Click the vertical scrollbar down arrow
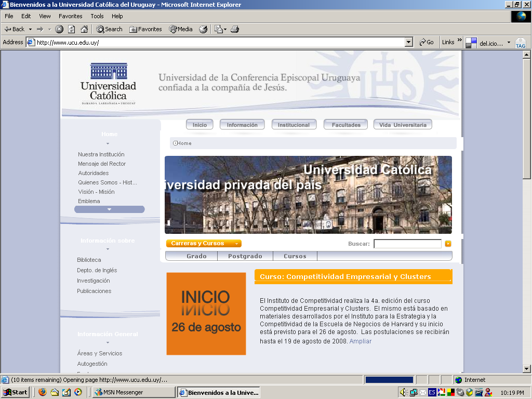 click(527, 369)
